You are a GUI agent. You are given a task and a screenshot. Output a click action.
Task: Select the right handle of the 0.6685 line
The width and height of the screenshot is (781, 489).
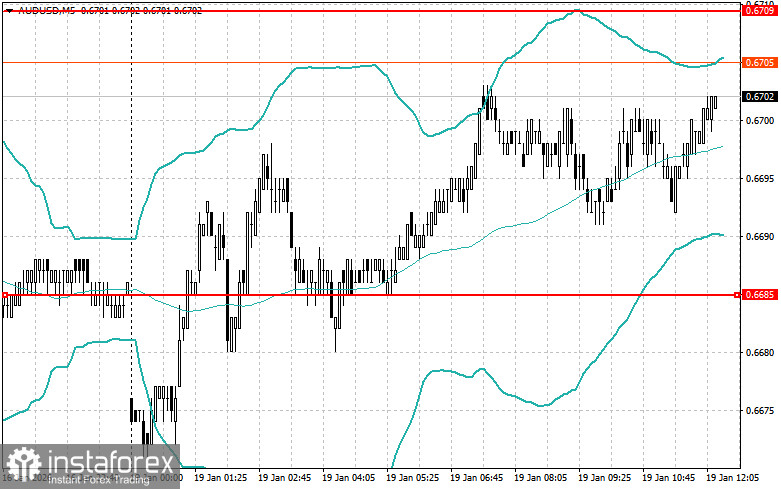(x=737, y=295)
